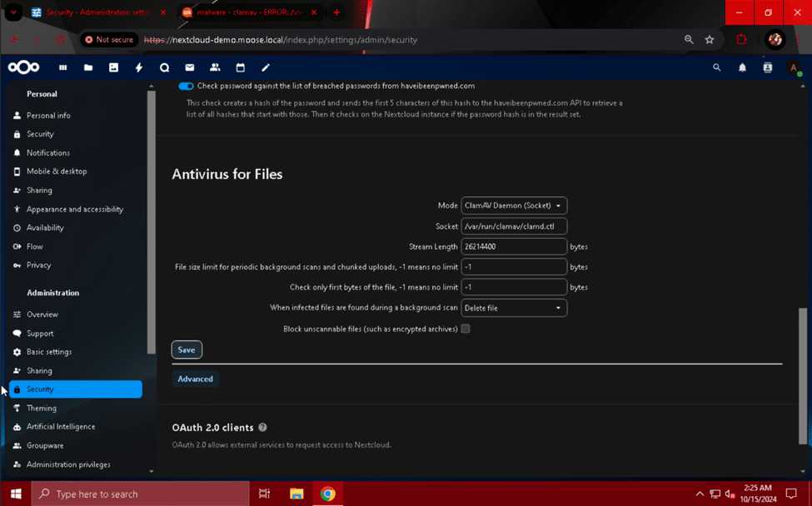Click the main page scrollbar thumb
The image size is (812, 506).
click(803, 376)
